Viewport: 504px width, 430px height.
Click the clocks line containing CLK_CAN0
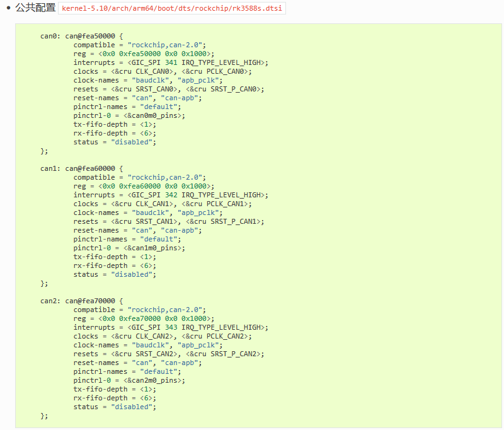tap(163, 71)
